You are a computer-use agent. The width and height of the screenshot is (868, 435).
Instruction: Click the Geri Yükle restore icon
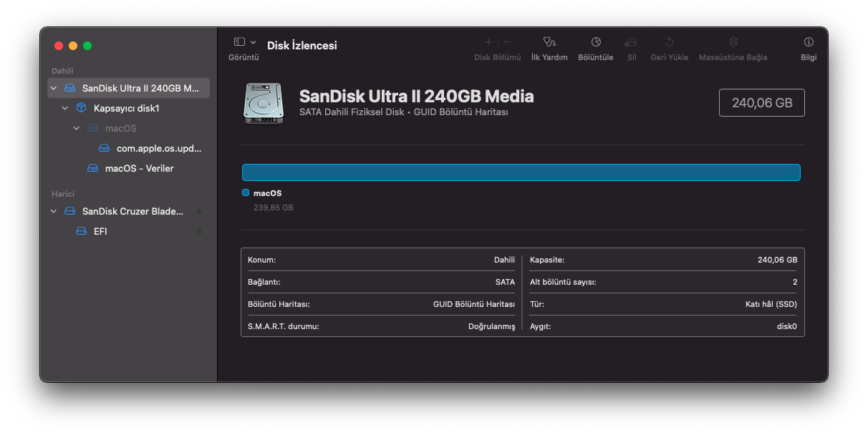tap(669, 42)
